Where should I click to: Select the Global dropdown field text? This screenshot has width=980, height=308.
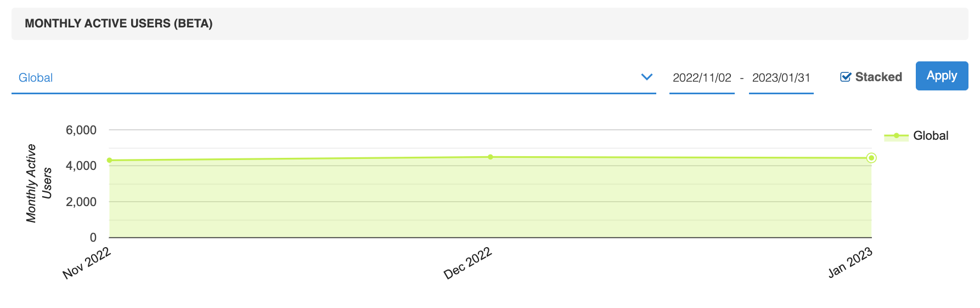36,78
